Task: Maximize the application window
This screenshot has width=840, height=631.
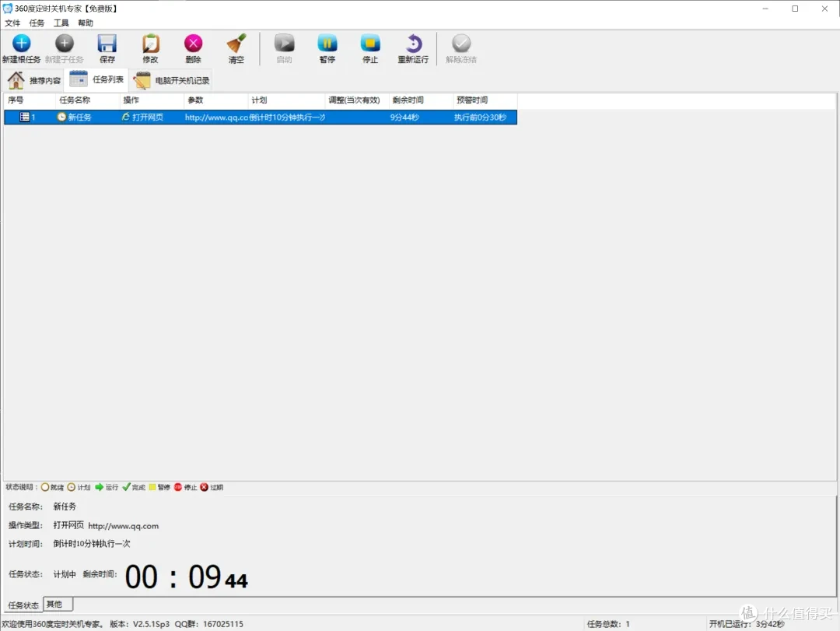Action: (x=795, y=9)
